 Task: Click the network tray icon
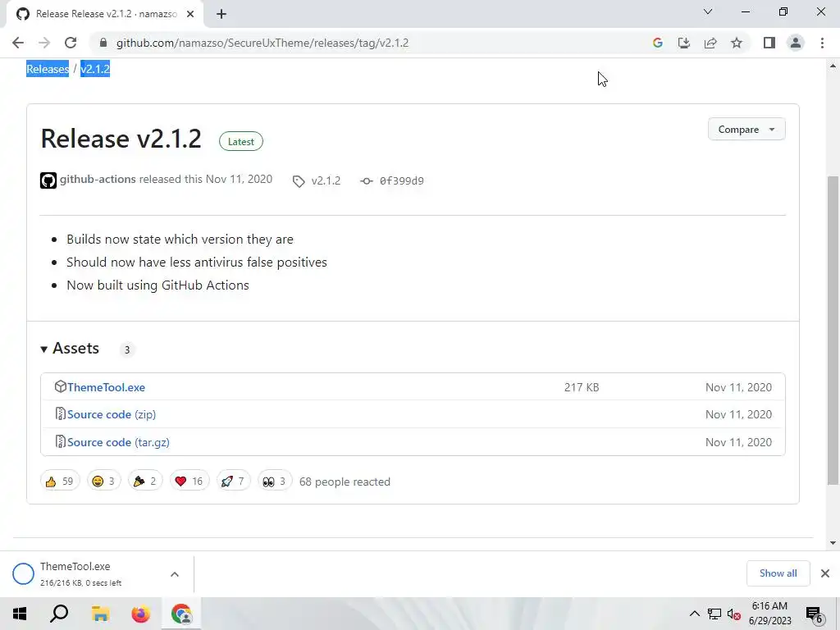click(714, 614)
